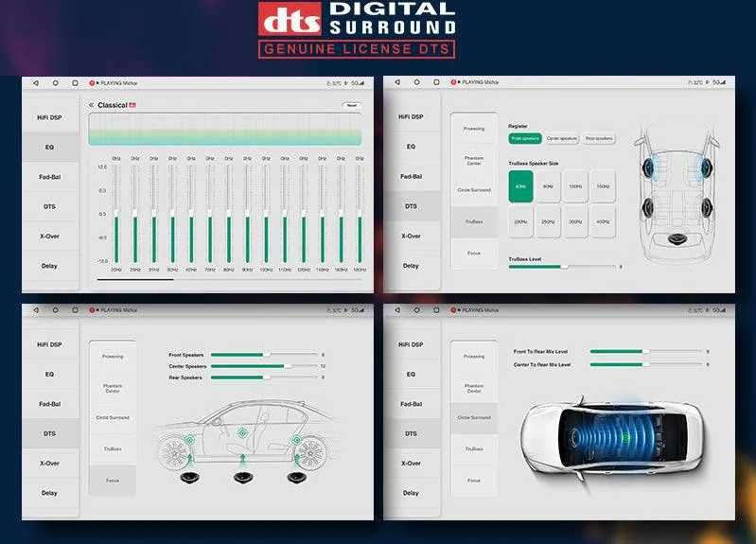Open the HiFi DSP tab in the EQ screen
The height and width of the screenshot is (544, 756).
coord(49,117)
